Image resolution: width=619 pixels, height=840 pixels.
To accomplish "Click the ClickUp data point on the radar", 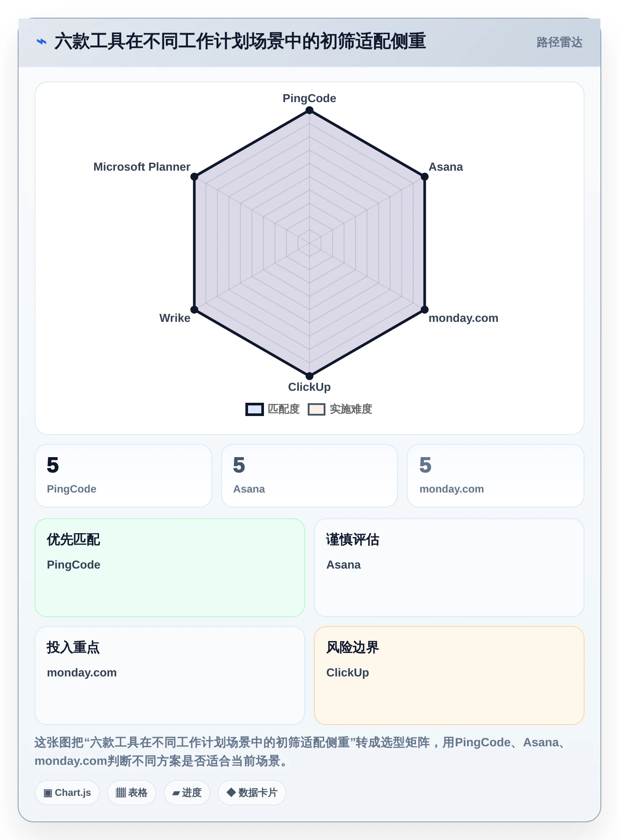I will 309,376.
